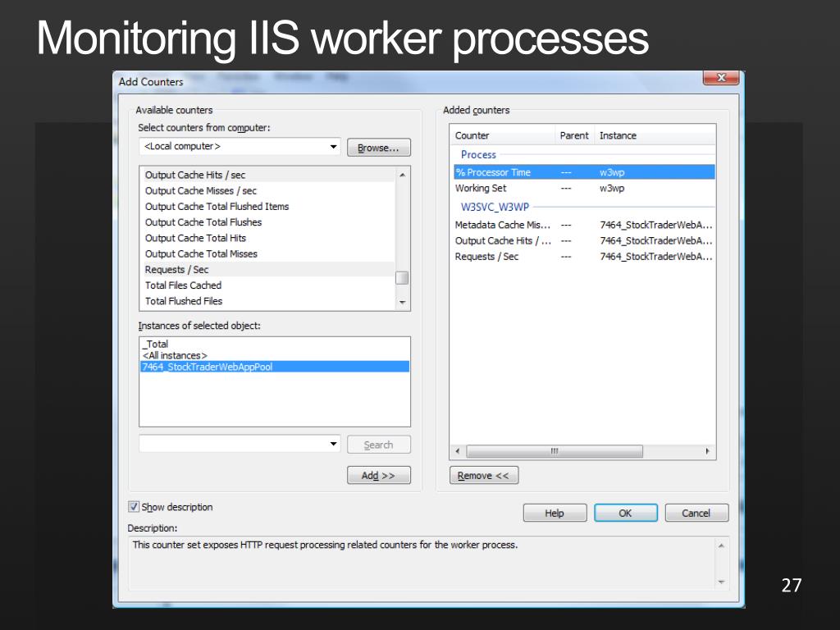
Task: Select <All instances> in instance list
Action: (175, 355)
